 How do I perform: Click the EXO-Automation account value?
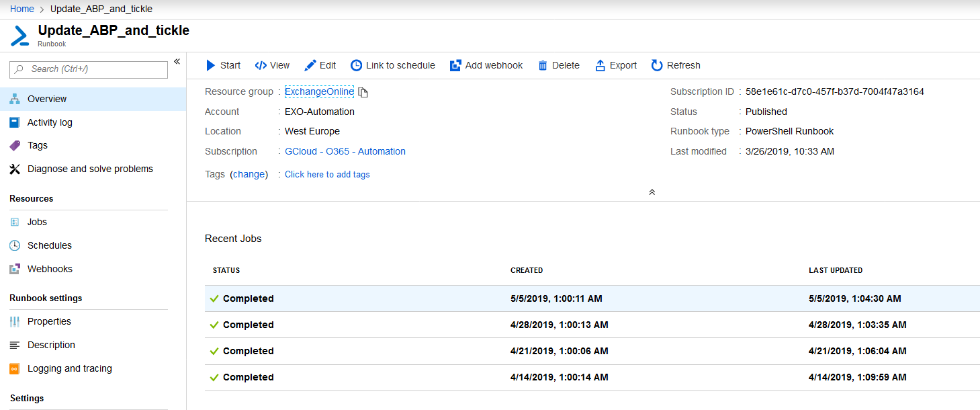[x=320, y=112]
